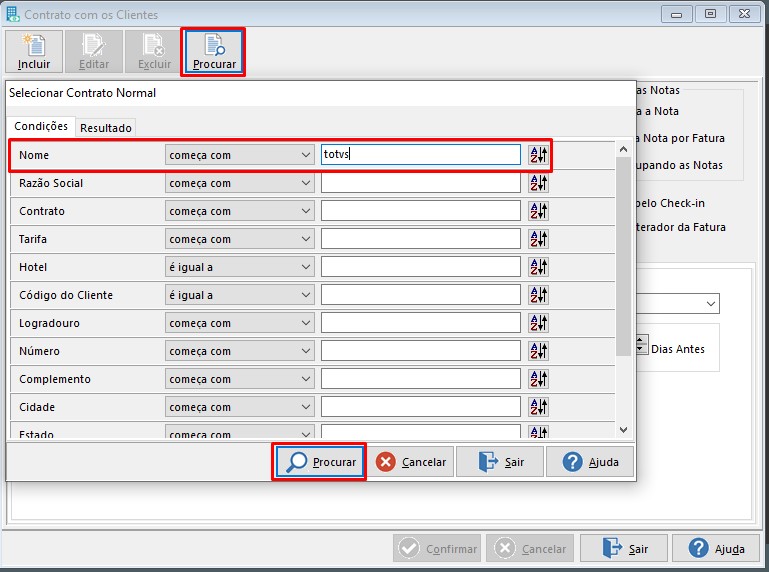Click the Complemento input field
Image resolution: width=769 pixels, height=572 pixels.
coord(421,379)
